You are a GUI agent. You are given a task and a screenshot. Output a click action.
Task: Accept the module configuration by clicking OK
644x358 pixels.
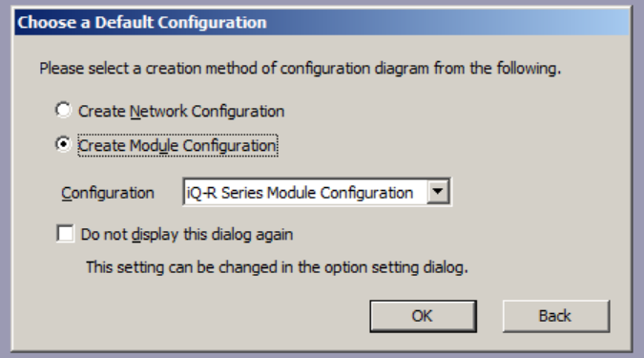coord(423,316)
